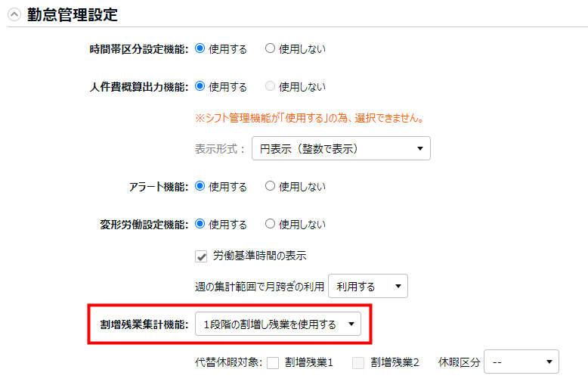588x388 pixels.
Task: Select 使用しない for 時間帯区分設定機能
Action: click(x=270, y=48)
